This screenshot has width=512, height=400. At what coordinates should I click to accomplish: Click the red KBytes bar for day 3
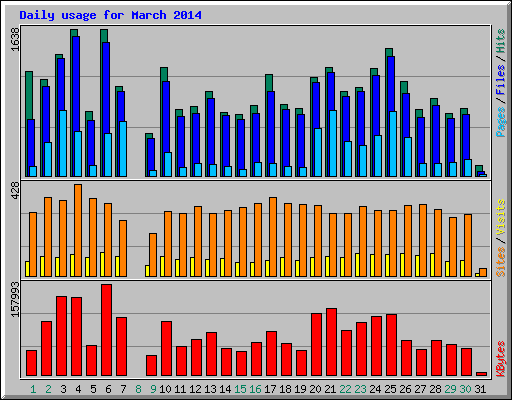(62, 336)
